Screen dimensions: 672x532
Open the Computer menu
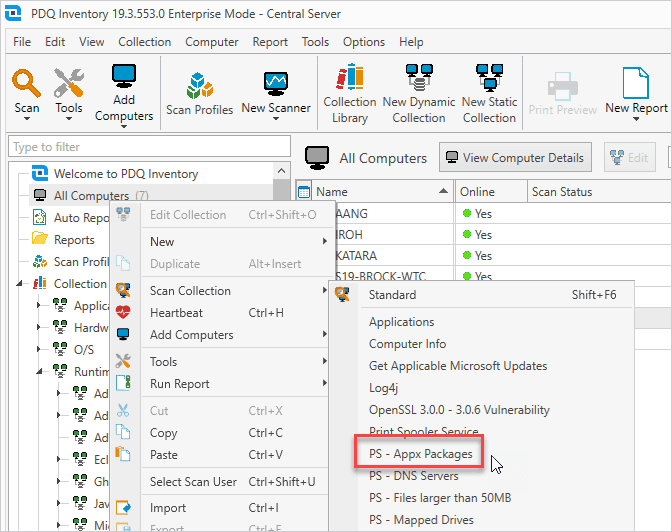(x=212, y=42)
